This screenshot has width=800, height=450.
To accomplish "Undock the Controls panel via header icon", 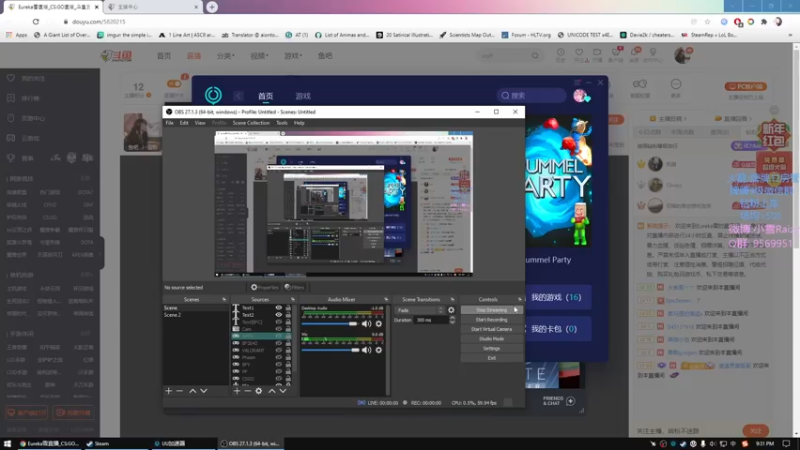I will pos(519,299).
